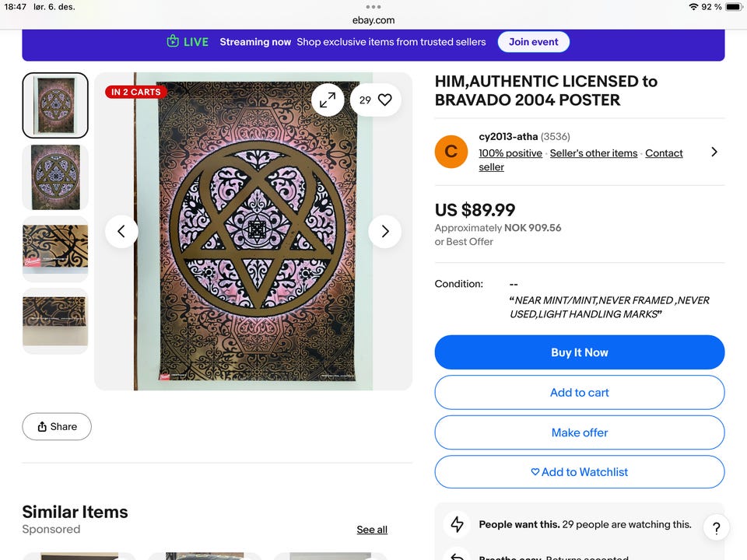
Task: Open the fourth poster edge thumbnail
Action: 55,320
